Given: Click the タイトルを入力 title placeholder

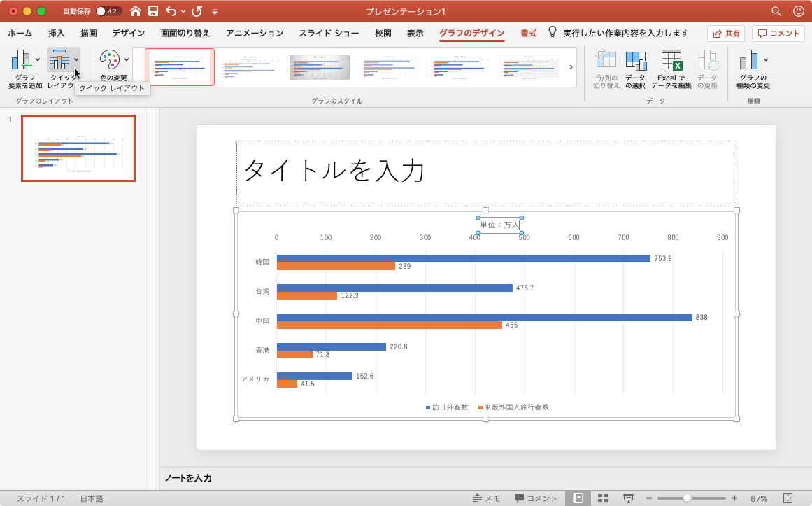Looking at the screenshot, I should coord(486,173).
